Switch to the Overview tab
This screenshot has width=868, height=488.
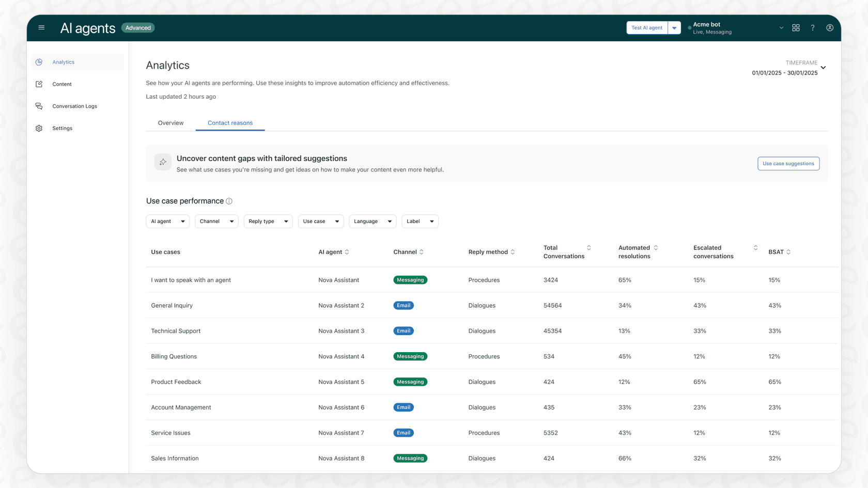171,123
